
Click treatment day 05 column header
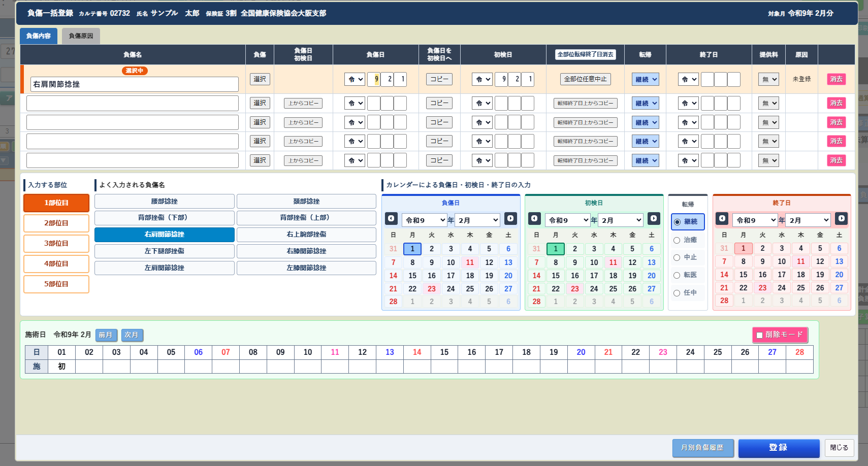tap(171, 352)
